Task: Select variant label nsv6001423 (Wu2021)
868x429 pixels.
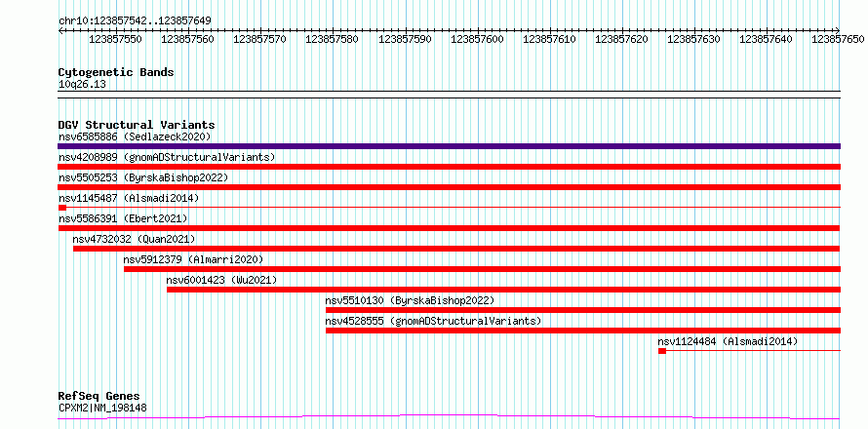Action: point(221,280)
